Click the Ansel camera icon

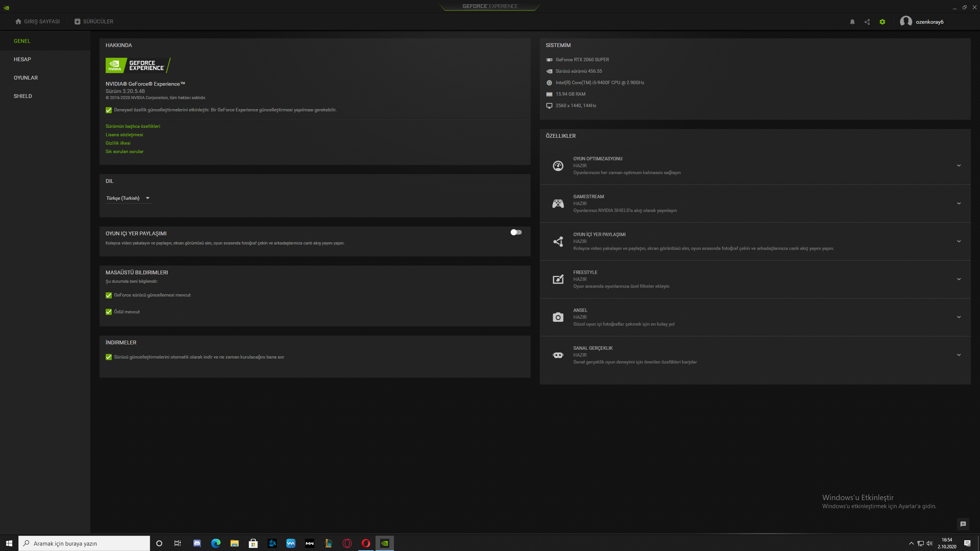click(x=558, y=317)
